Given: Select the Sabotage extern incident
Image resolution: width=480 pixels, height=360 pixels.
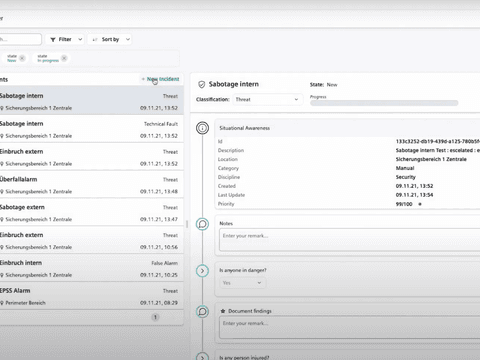Looking at the screenshot, I should pos(91,212).
